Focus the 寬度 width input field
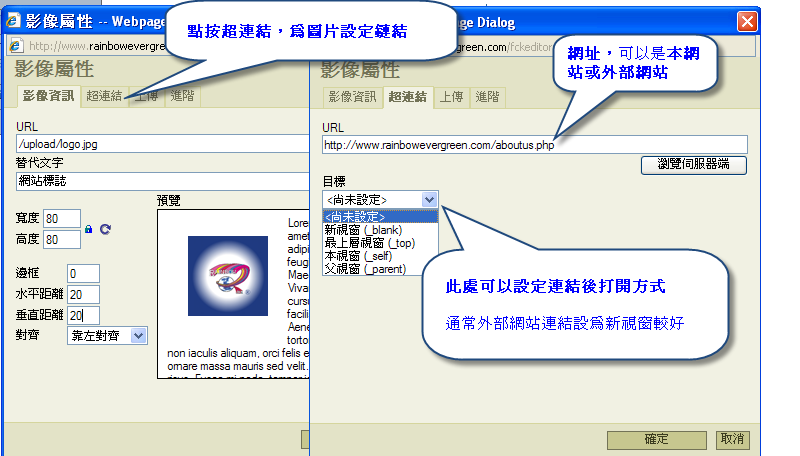The height and width of the screenshot is (456, 800). pyautogui.click(x=62, y=219)
